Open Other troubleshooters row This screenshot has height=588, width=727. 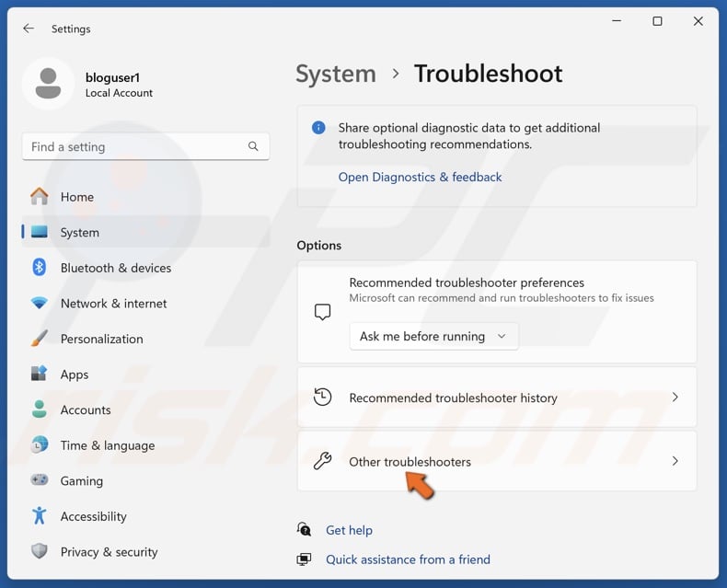(497, 461)
